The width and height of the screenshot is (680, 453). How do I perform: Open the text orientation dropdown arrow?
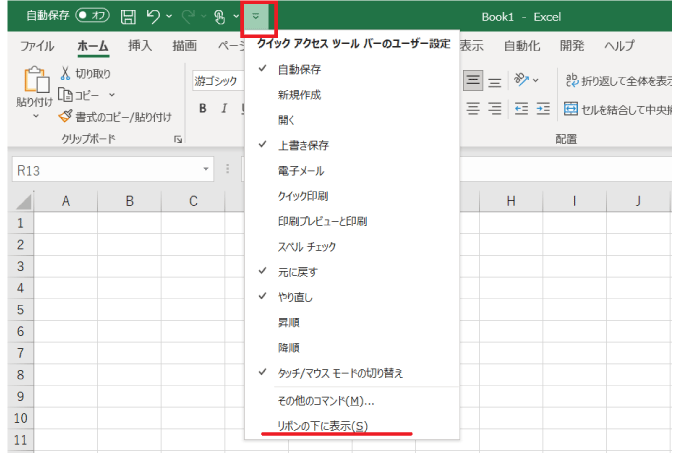pos(536,80)
